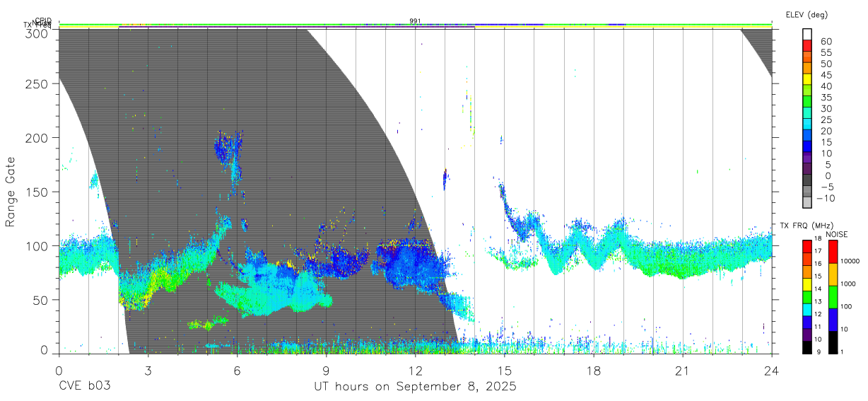Click the y-axis tick label '150'

pos(37,192)
